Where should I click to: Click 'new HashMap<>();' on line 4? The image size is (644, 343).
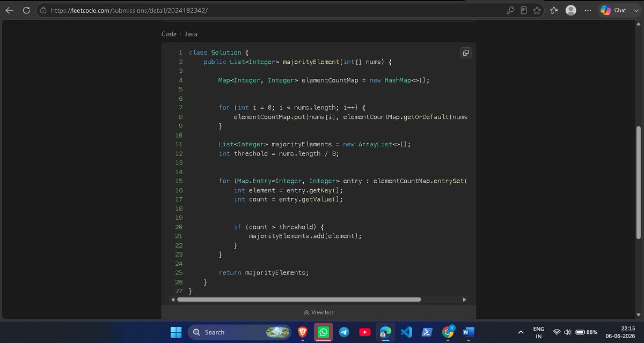click(400, 80)
